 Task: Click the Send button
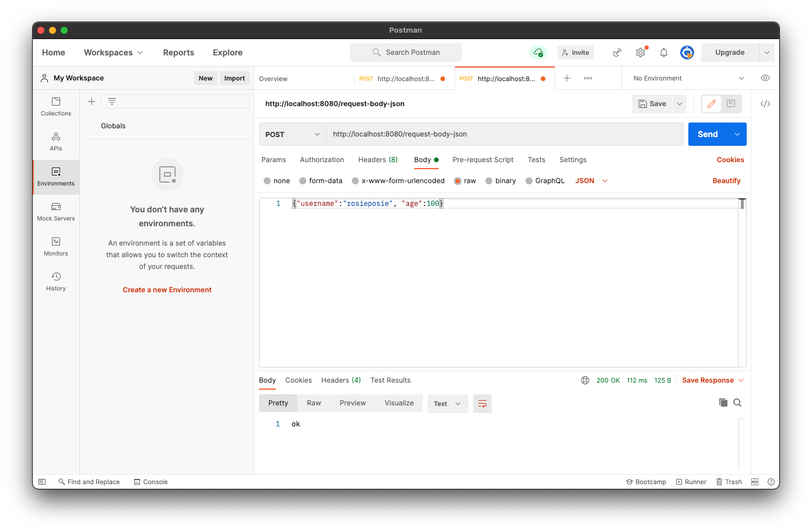[x=708, y=134]
